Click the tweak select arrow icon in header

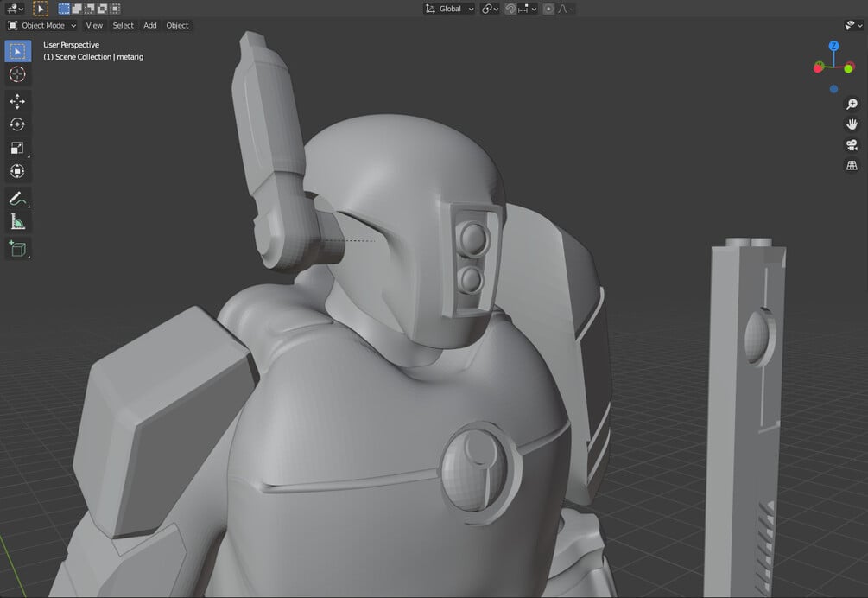tap(41, 9)
